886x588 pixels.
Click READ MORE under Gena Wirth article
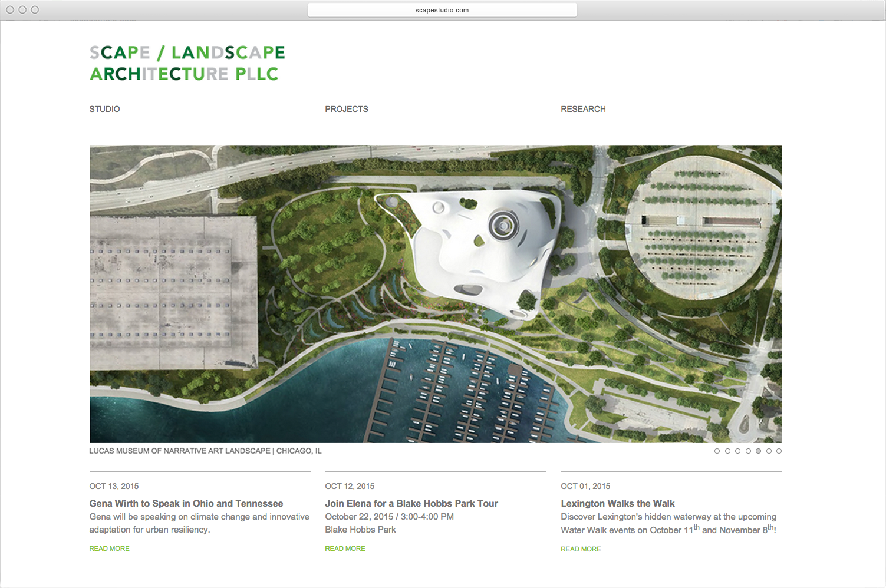click(109, 549)
